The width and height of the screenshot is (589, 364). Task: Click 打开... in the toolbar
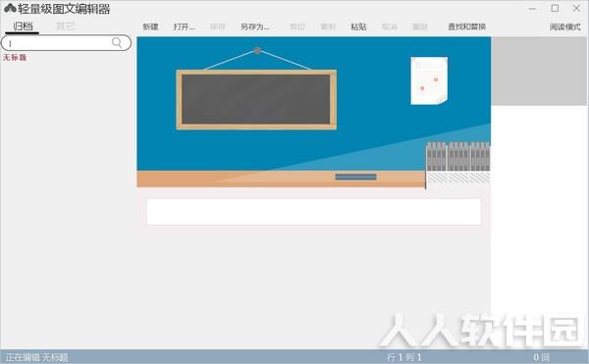tap(184, 26)
